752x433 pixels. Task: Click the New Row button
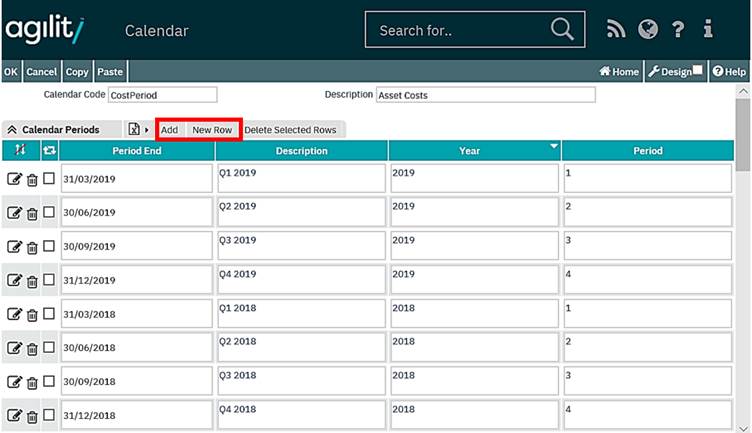(x=212, y=130)
